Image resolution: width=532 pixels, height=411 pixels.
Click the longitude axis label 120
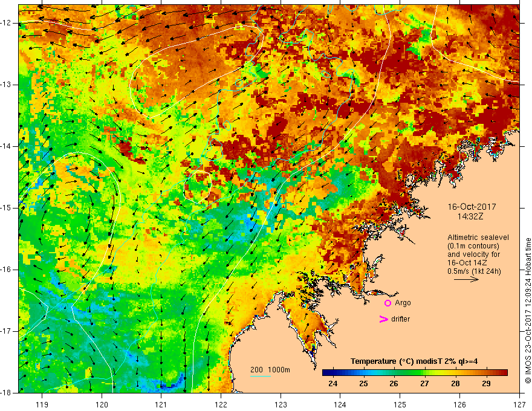[102, 404]
